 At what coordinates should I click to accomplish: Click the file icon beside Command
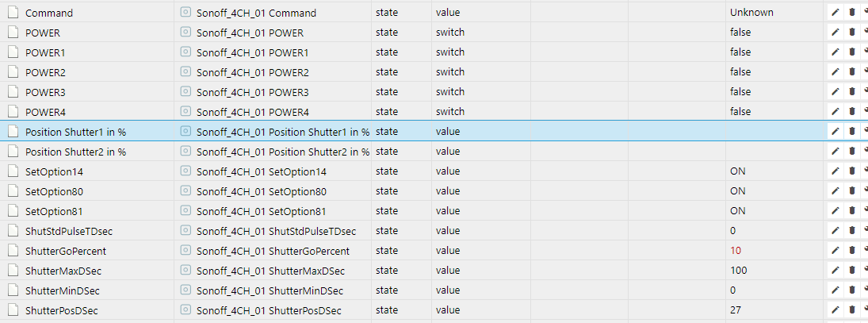coord(13,12)
